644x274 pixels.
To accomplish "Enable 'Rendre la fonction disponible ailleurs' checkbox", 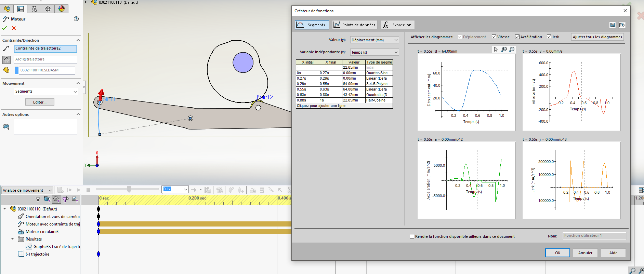I will point(412,236).
